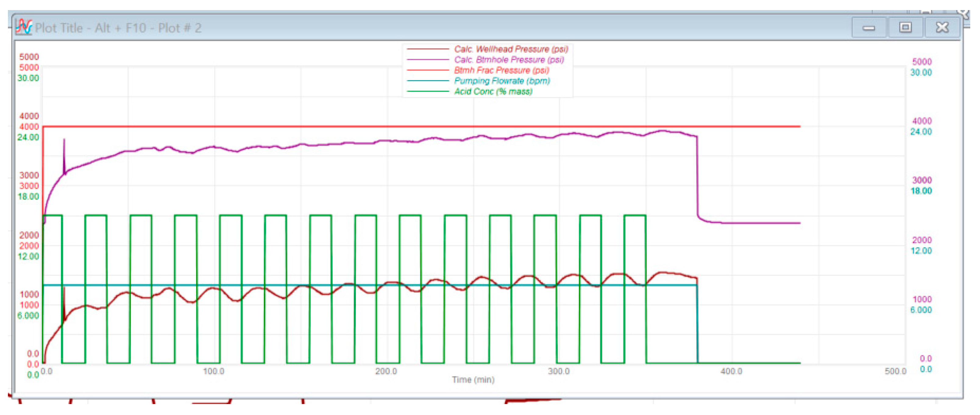Click the Time (min) x-axis label
This screenshot has width=980, height=415.
[x=473, y=380]
